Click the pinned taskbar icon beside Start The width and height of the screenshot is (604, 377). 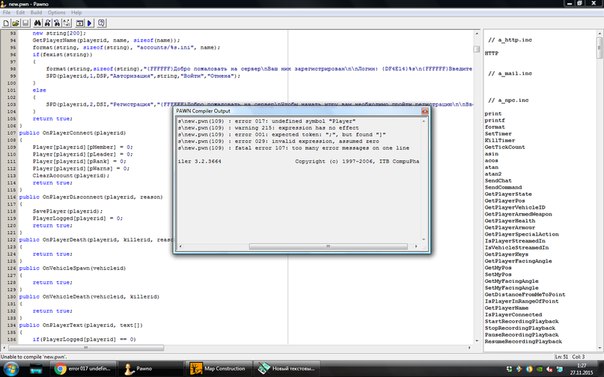point(36,369)
